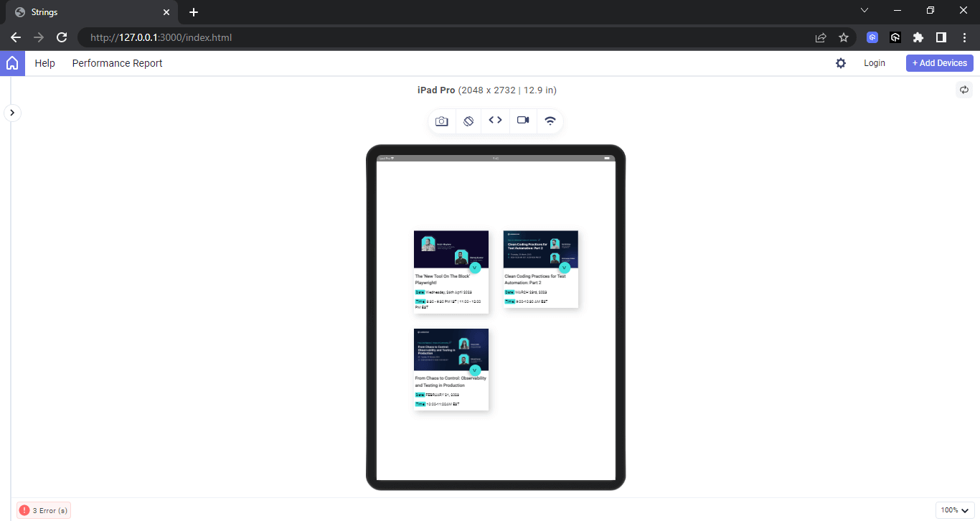Capture a device screenshot with the camera icon
Screen dimensions: 980x521
coord(441,121)
